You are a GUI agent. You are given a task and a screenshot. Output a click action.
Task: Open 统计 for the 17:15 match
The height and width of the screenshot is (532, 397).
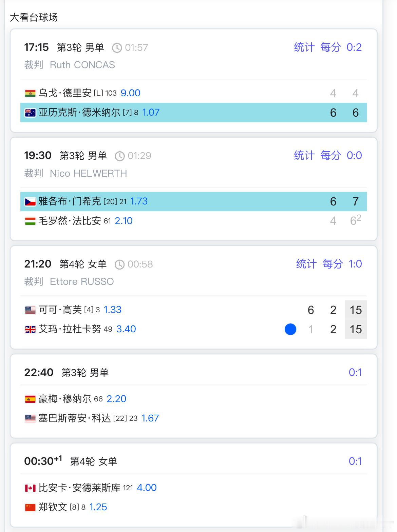(x=304, y=47)
